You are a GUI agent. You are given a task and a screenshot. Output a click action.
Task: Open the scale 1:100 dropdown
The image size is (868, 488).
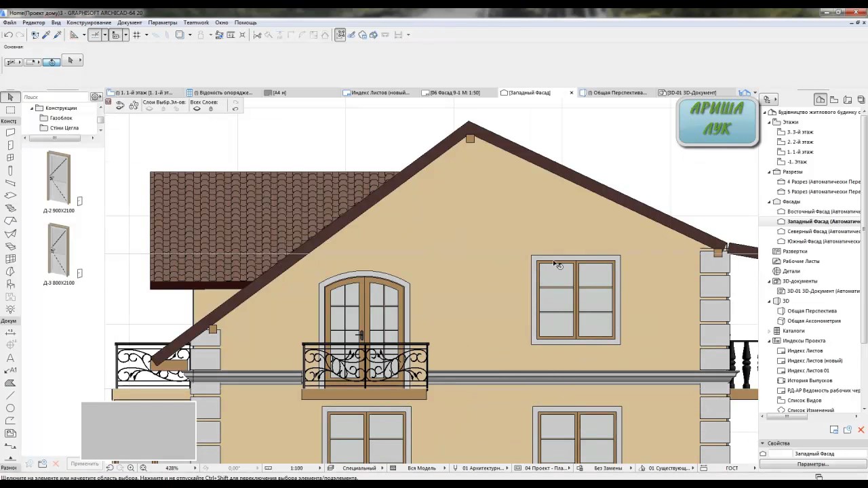tap(296, 468)
